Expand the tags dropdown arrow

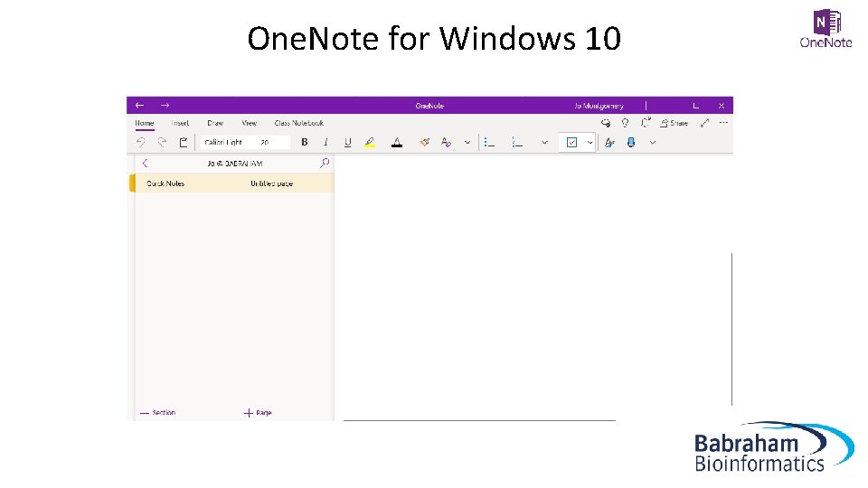(590, 143)
